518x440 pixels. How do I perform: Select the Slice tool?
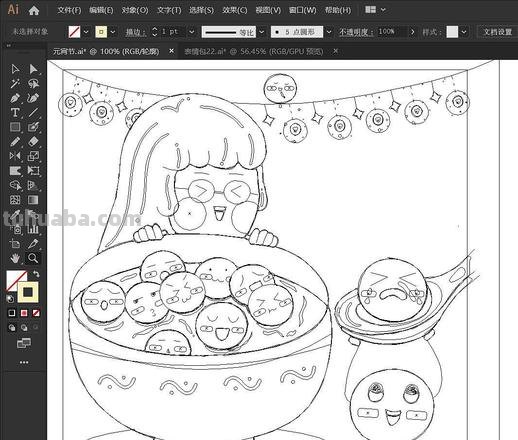[33, 244]
